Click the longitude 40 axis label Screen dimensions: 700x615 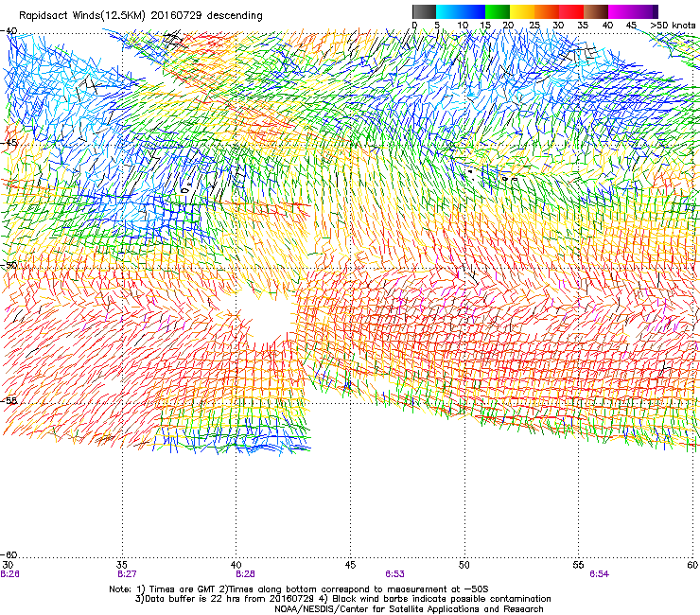coord(236,565)
